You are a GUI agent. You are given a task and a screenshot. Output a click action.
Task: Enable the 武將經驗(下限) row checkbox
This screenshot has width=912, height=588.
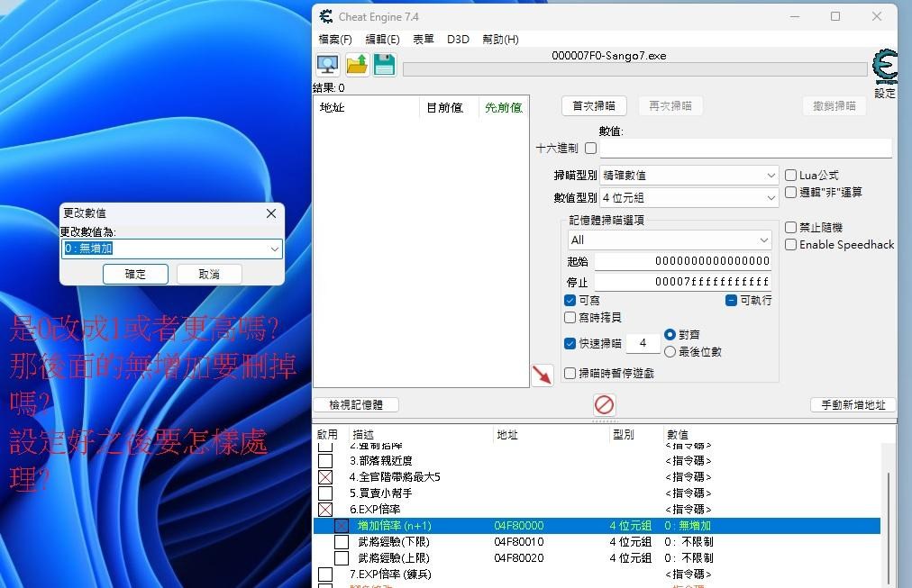click(x=342, y=542)
